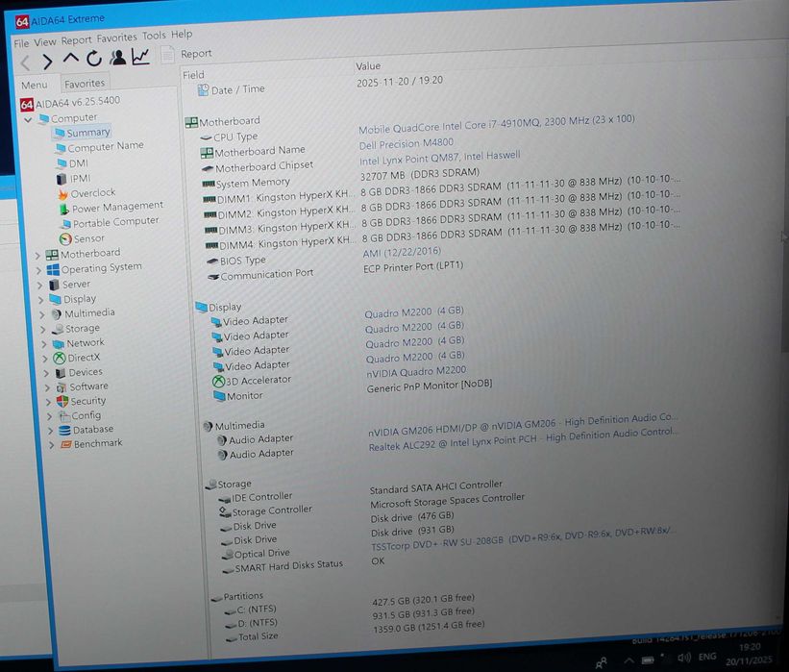
Task: Expand the Software tree node
Action: click(47, 388)
